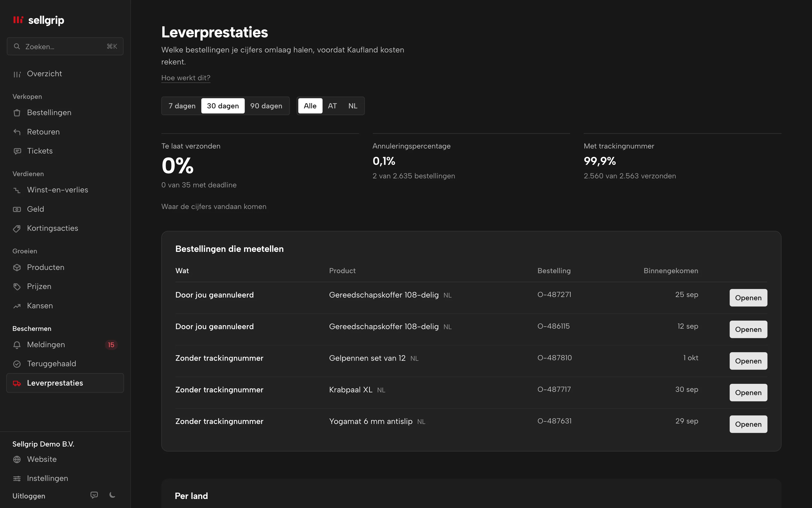Click the Binnengekomen column header
The height and width of the screenshot is (508, 812).
(x=671, y=271)
